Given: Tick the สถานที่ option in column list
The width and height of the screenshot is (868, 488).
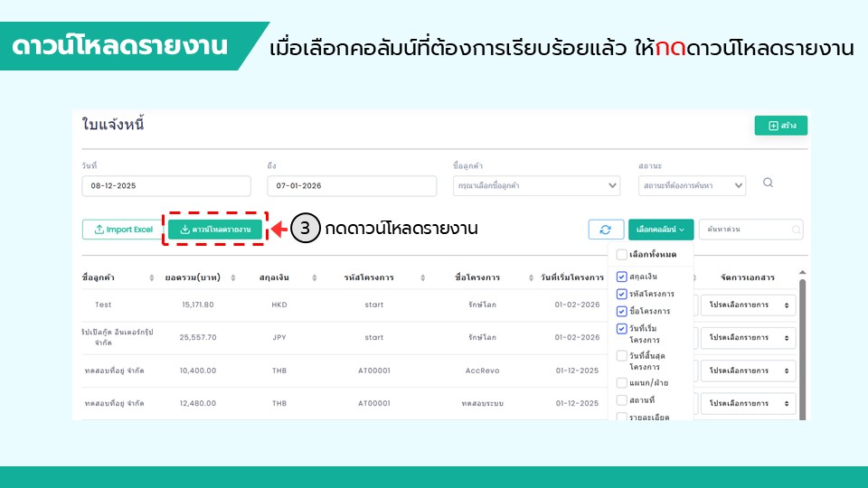Looking at the screenshot, I should [x=622, y=399].
